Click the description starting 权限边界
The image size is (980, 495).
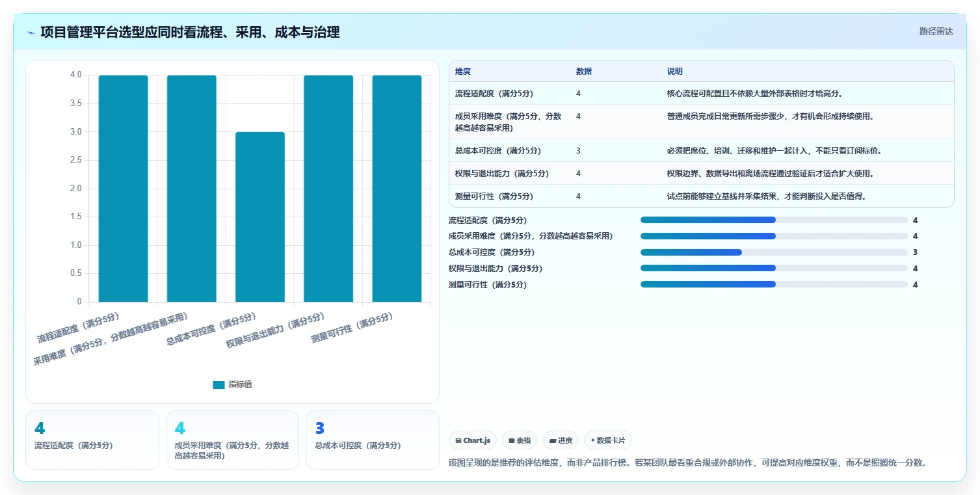771,174
